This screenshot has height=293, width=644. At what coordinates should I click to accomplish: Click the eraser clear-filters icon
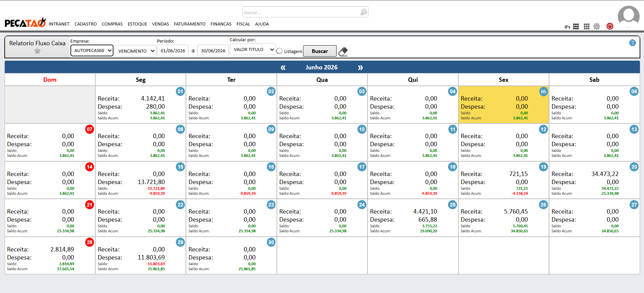pyautogui.click(x=343, y=52)
